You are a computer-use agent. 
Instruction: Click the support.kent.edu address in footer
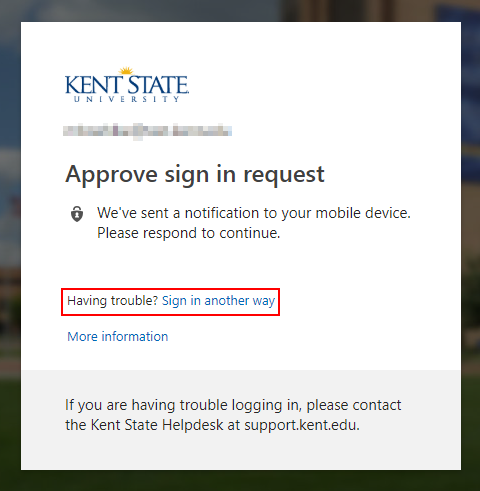coord(302,425)
